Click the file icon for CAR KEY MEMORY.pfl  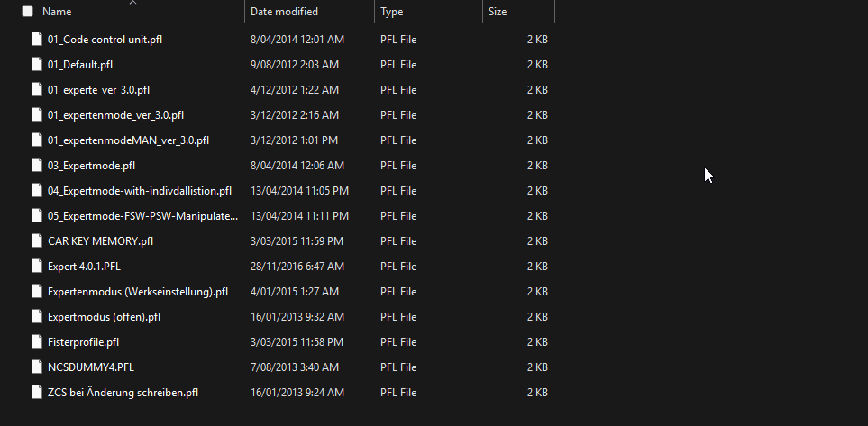point(37,240)
